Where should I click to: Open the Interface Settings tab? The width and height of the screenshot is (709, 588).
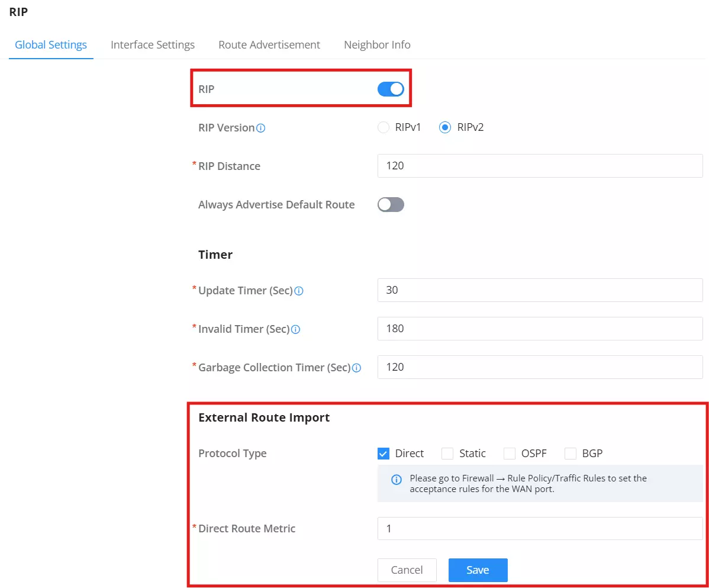153,45
